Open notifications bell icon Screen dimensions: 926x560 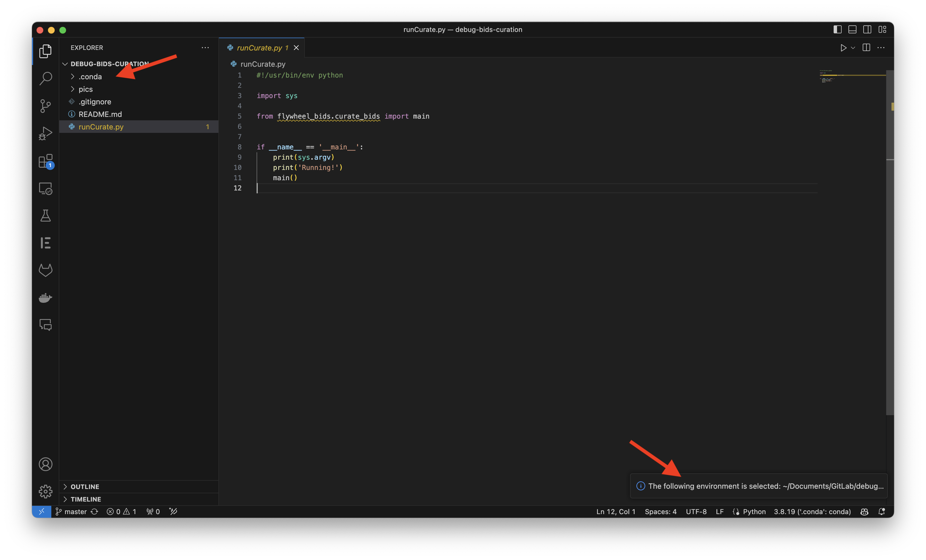click(x=881, y=512)
